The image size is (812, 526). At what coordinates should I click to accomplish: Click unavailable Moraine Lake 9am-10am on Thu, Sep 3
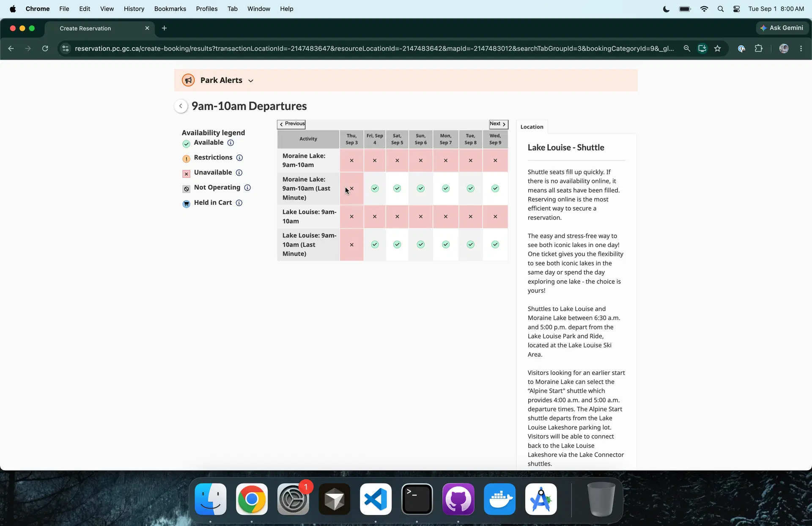[x=351, y=160]
